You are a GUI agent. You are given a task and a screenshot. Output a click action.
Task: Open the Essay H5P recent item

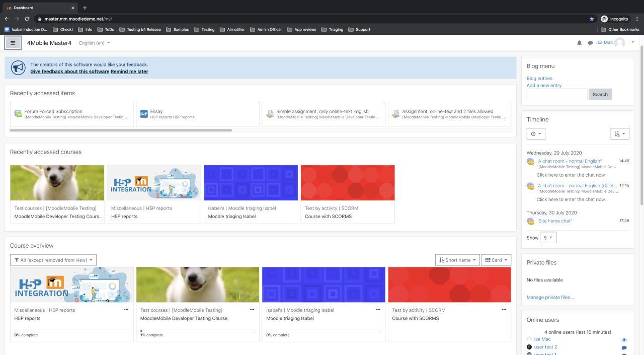(198, 114)
